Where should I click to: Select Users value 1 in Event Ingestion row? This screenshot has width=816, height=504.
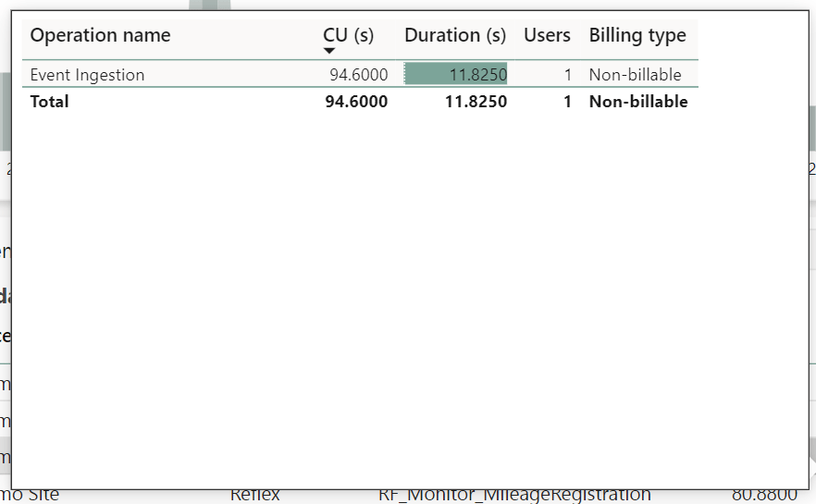(567, 75)
